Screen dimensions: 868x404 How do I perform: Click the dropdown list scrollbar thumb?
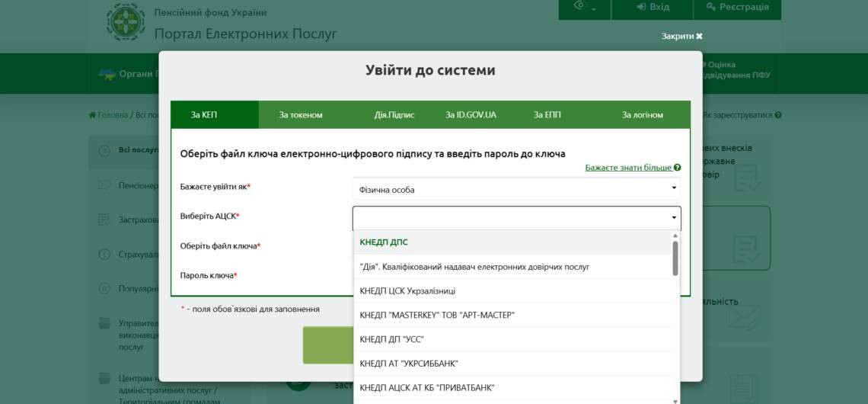tap(675, 258)
